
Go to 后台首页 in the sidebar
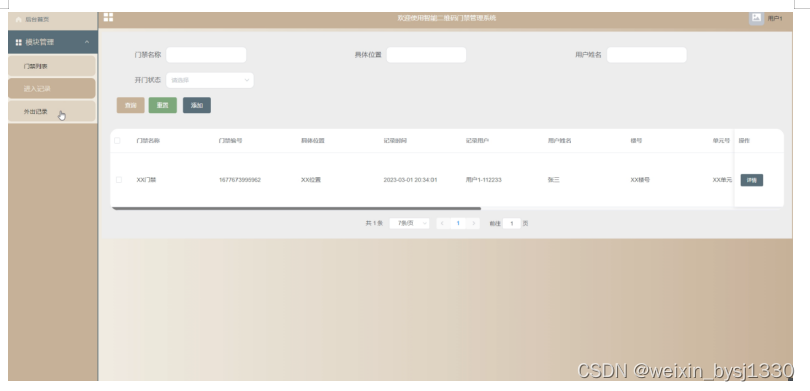(x=37, y=20)
